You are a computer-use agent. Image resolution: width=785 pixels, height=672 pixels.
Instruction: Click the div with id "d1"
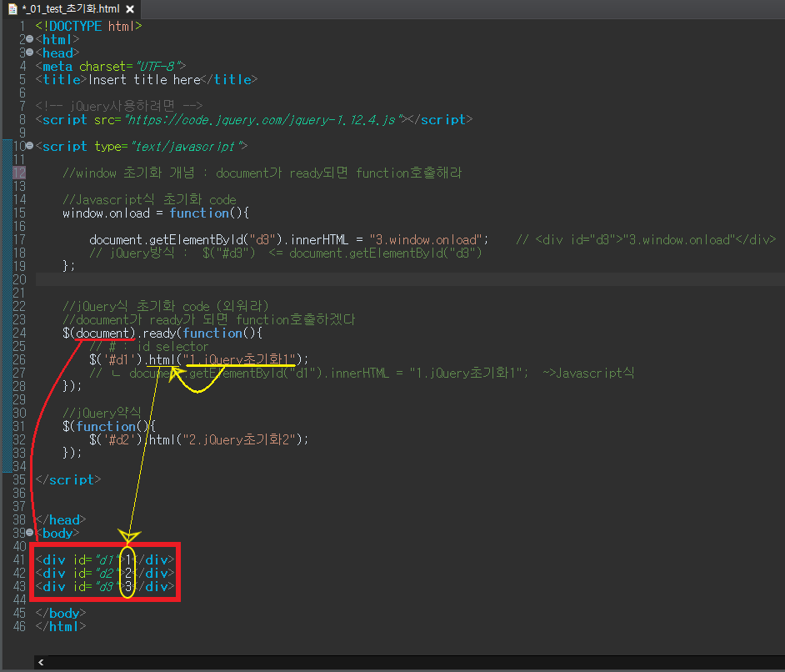point(105,559)
